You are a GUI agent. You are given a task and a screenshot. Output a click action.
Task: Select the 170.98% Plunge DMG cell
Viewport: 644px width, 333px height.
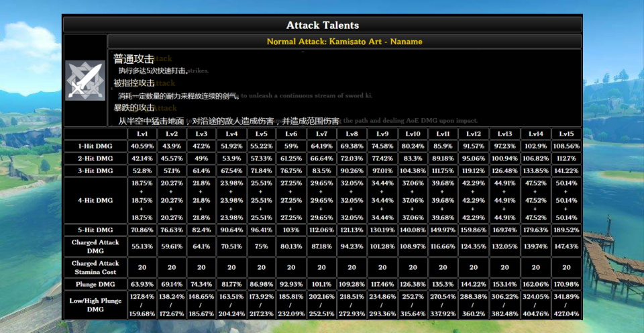pyautogui.click(x=566, y=284)
